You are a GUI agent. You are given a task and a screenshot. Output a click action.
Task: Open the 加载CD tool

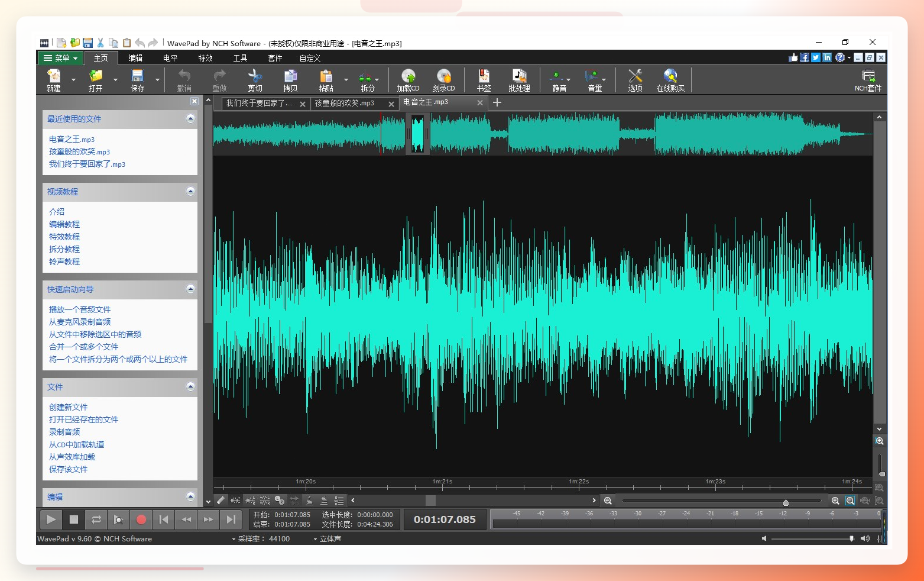[x=408, y=80]
